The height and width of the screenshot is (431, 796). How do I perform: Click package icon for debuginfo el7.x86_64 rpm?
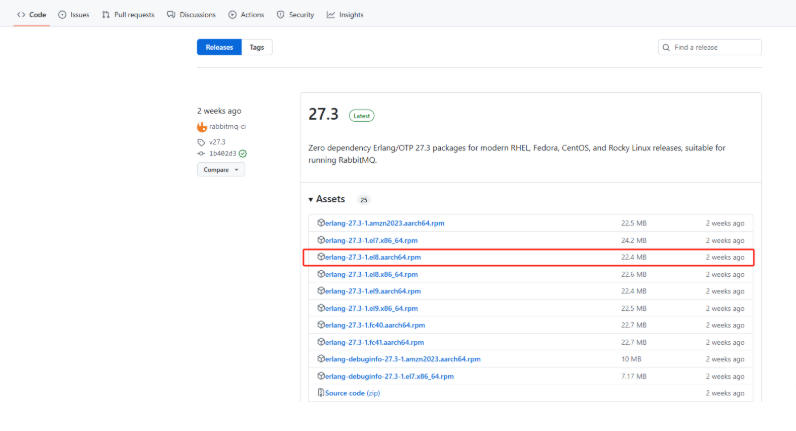click(321, 376)
